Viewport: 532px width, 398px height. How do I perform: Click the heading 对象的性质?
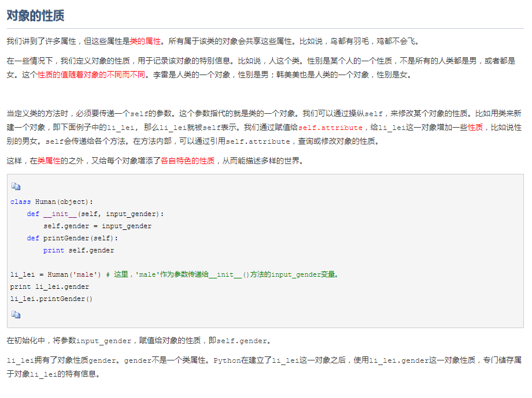pos(35,16)
